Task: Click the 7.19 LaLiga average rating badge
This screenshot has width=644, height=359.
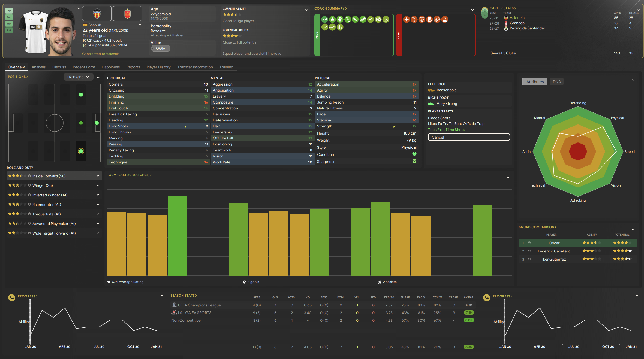Action: tap(469, 312)
